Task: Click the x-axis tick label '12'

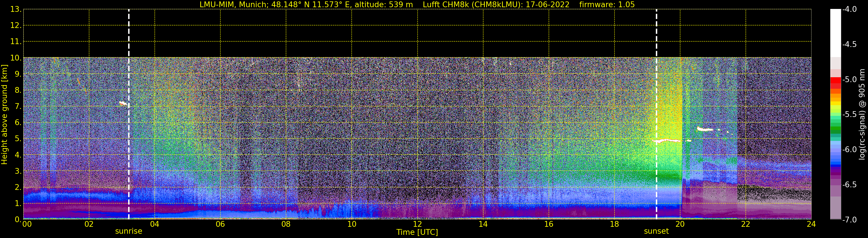Action: [x=417, y=224]
